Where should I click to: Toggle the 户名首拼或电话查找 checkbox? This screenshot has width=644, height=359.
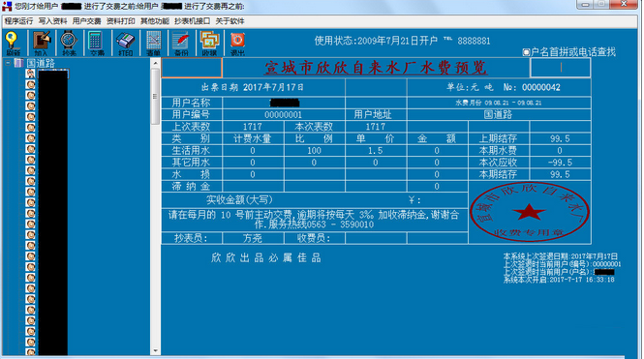click(x=525, y=52)
